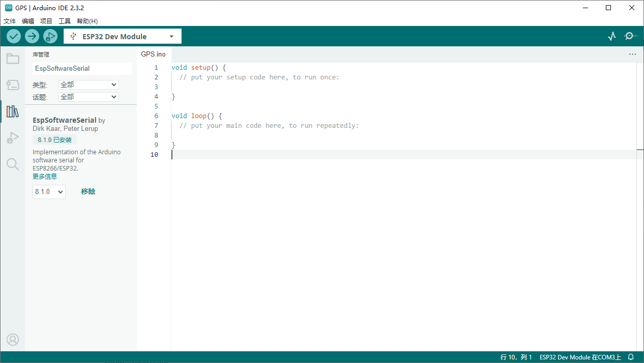Click the setup code comment line
Screen dimensions: 644x363
point(259,77)
